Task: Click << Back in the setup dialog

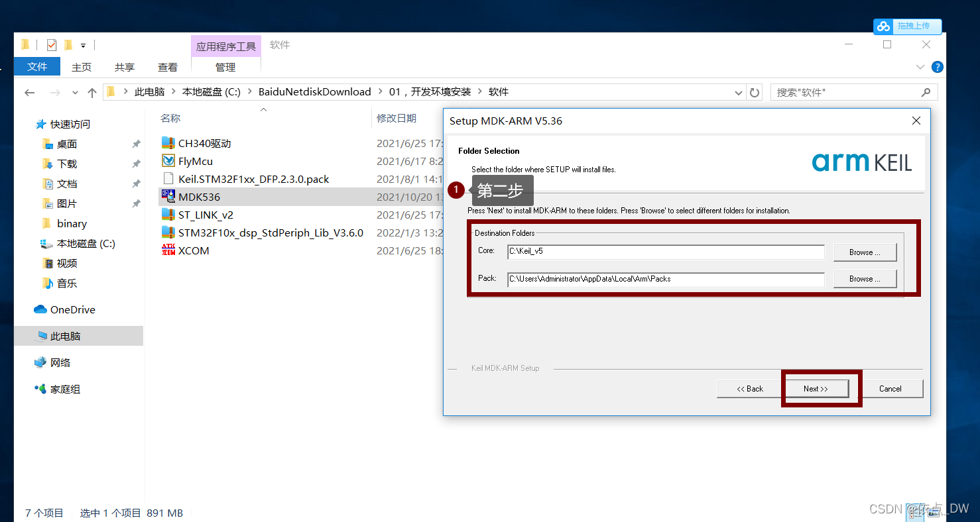Action: [x=750, y=389]
